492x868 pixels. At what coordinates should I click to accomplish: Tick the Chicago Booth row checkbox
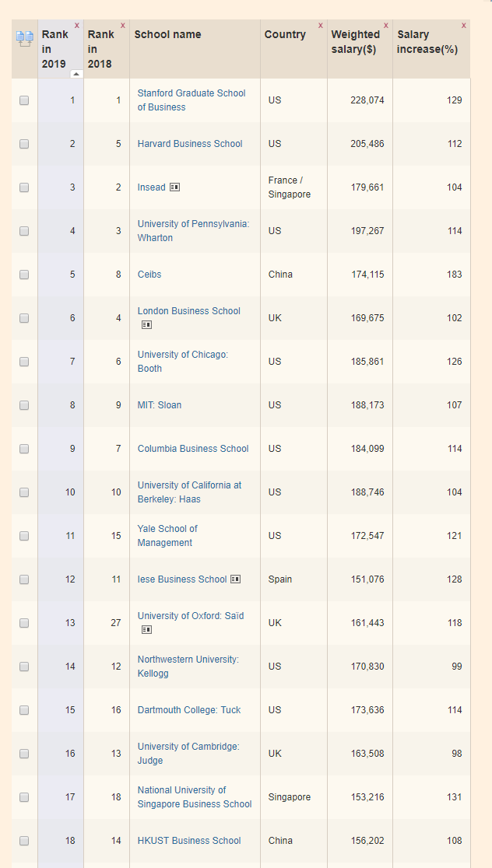pos(24,362)
